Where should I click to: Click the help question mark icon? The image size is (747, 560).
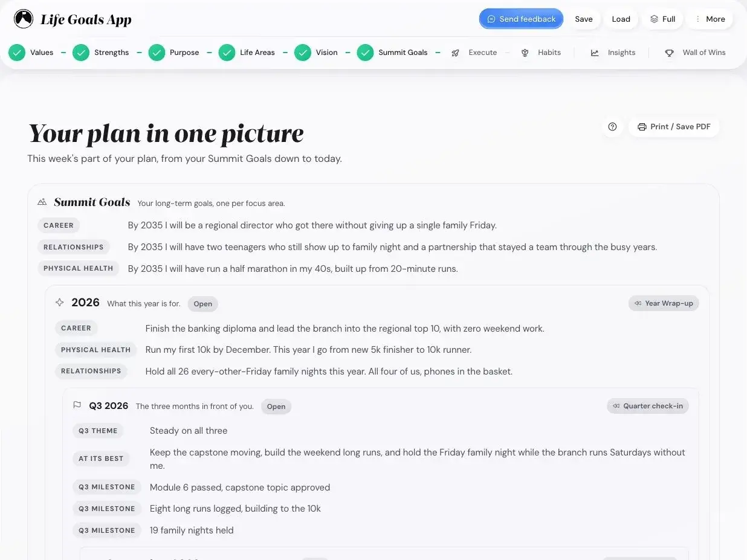coord(612,127)
